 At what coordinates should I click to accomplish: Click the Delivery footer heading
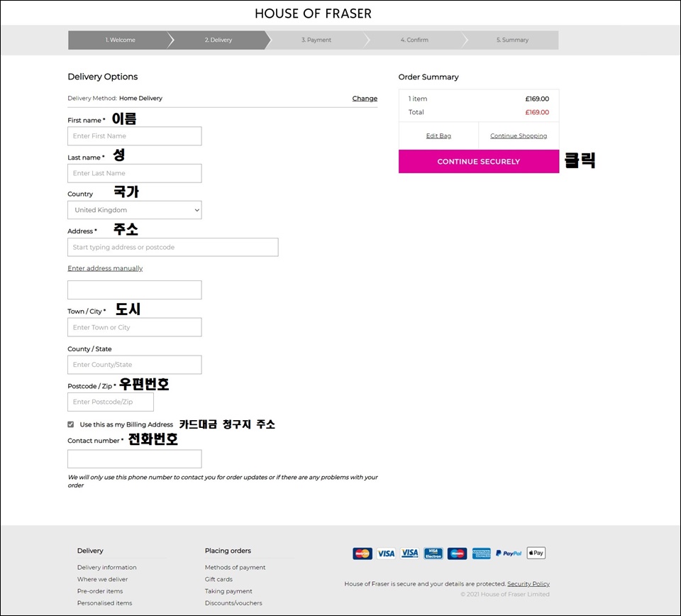(x=90, y=551)
